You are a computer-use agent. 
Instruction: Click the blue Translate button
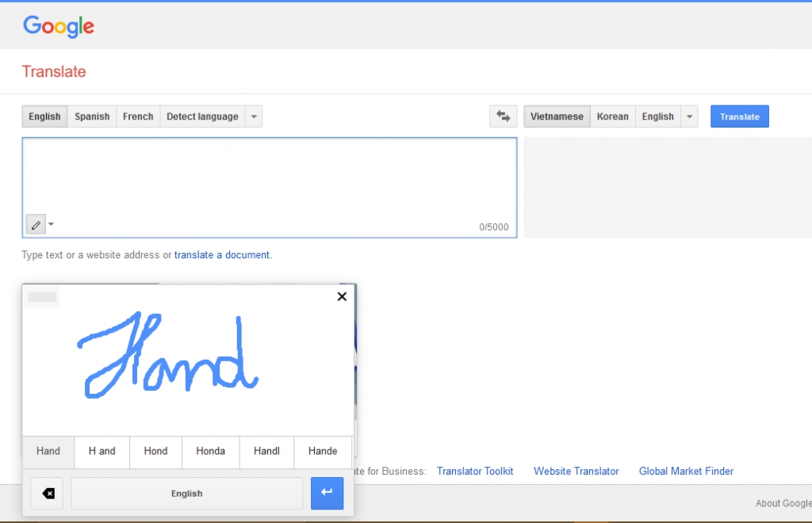[740, 116]
